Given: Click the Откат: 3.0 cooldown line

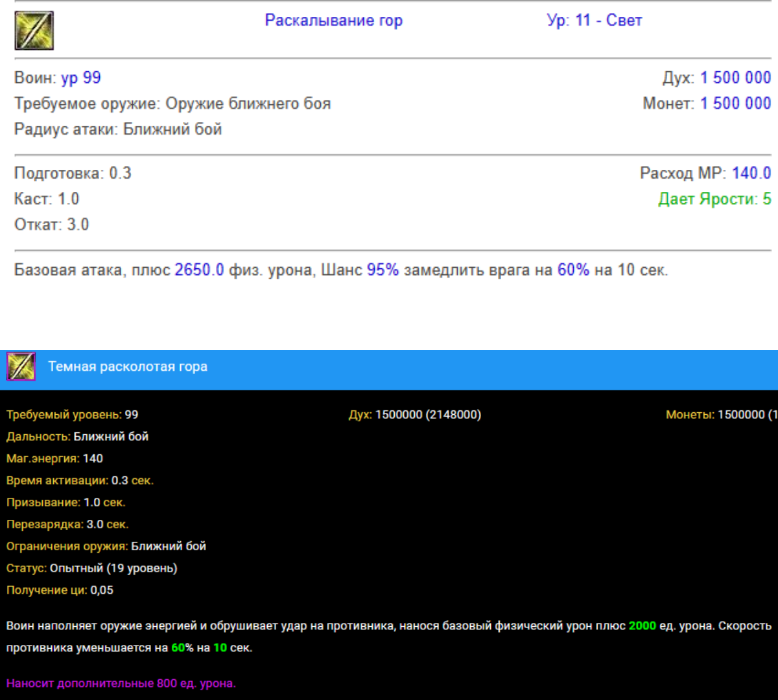Looking at the screenshot, I should pos(52,225).
